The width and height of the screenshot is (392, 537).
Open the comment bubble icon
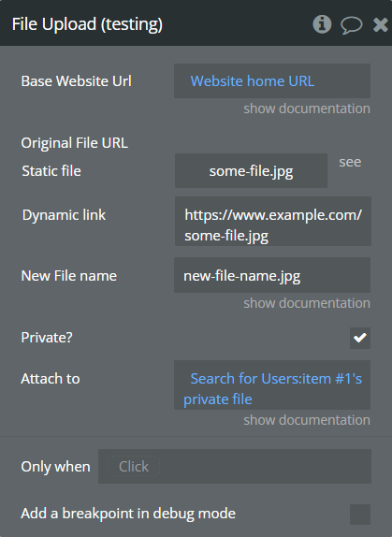click(x=351, y=25)
